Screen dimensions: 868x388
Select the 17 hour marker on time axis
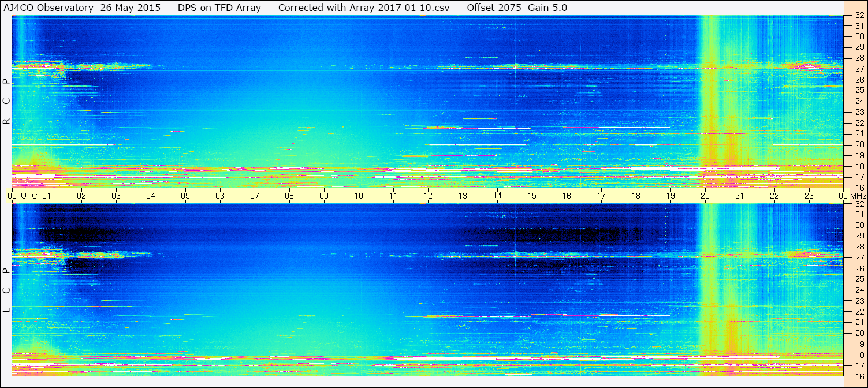[x=601, y=196]
